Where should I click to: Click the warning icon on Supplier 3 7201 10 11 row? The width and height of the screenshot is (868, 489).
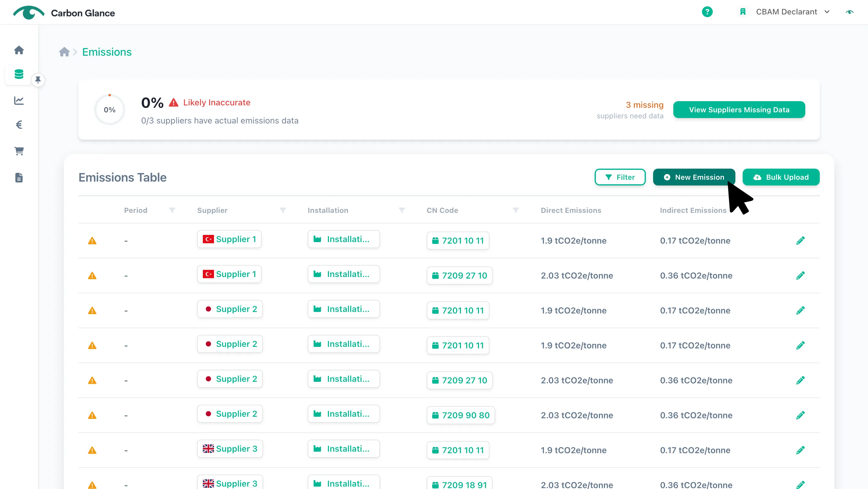point(92,451)
